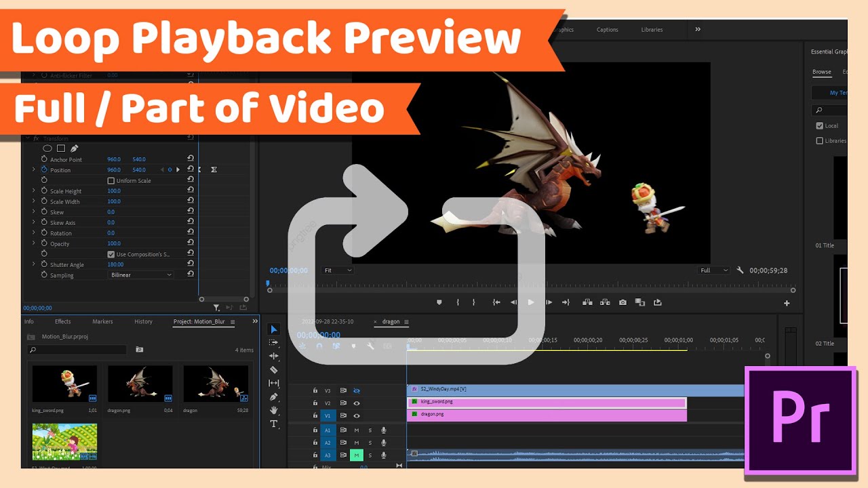Select the Type tool
868x488 pixels.
274,424
